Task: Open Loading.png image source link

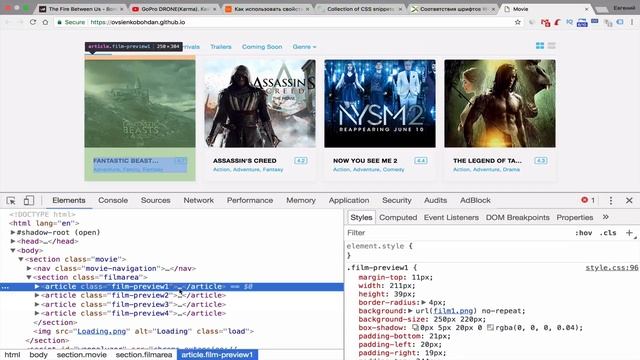Action: coord(101,331)
